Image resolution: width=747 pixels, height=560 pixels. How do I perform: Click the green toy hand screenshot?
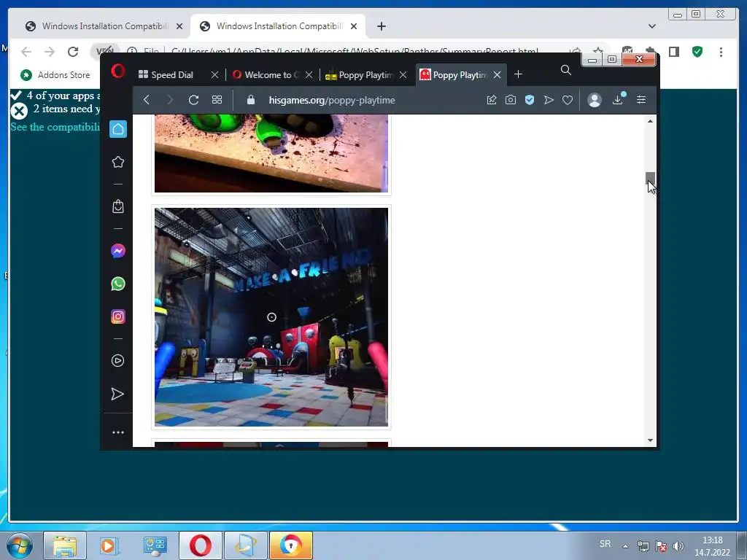click(271, 153)
